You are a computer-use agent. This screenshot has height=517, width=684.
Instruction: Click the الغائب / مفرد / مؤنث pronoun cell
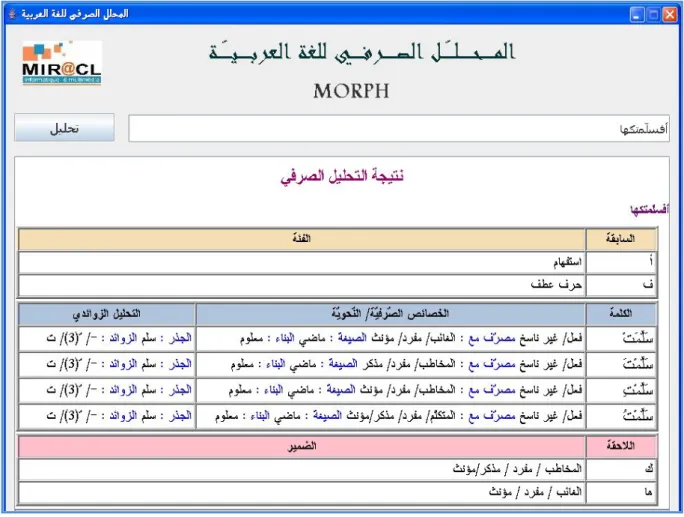point(301,493)
